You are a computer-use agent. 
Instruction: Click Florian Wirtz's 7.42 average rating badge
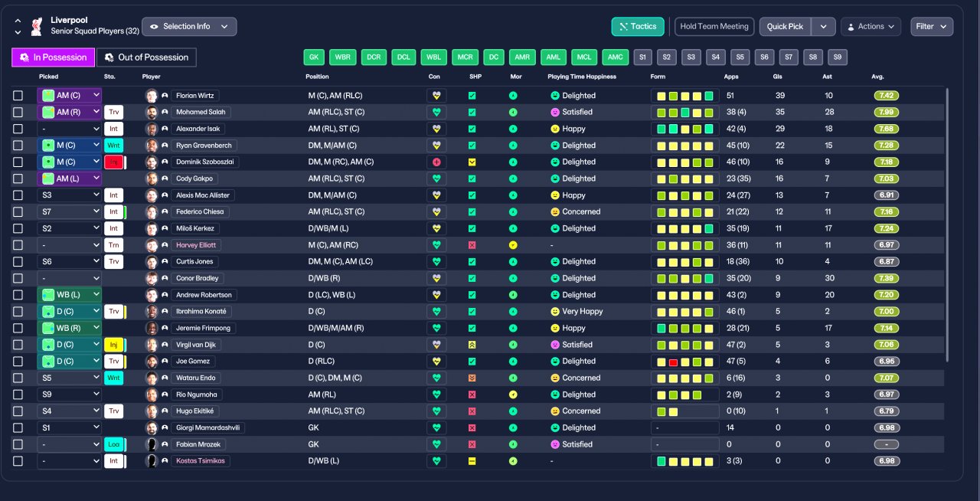tap(887, 96)
